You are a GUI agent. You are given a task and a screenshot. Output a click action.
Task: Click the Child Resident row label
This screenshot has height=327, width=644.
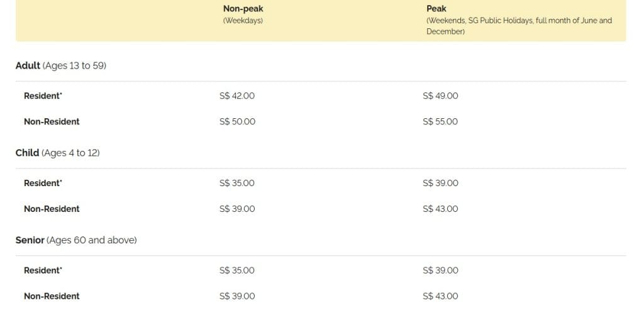point(43,183)
